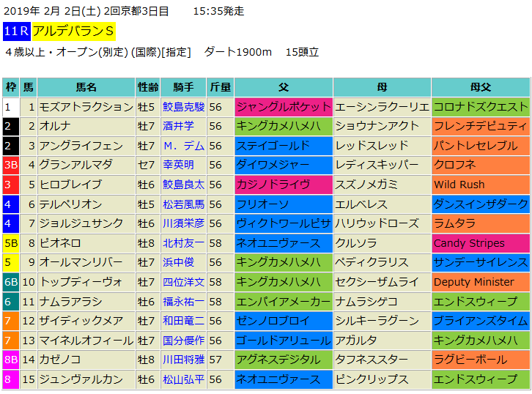This screenshot has width=532, height=394.
Task: Click horse name テルペリオン
Action: pos(70,204)
